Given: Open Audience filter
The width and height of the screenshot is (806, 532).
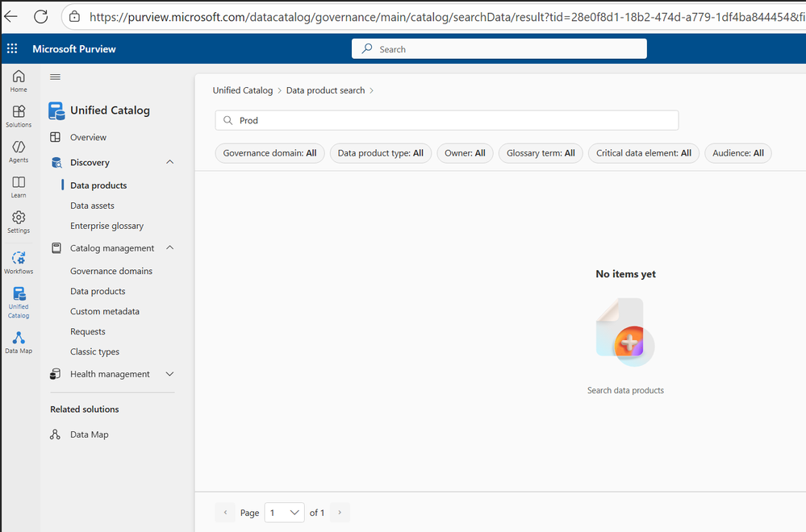Looking at the screenshot, I should pyautogui.click(x=737, y=153).
